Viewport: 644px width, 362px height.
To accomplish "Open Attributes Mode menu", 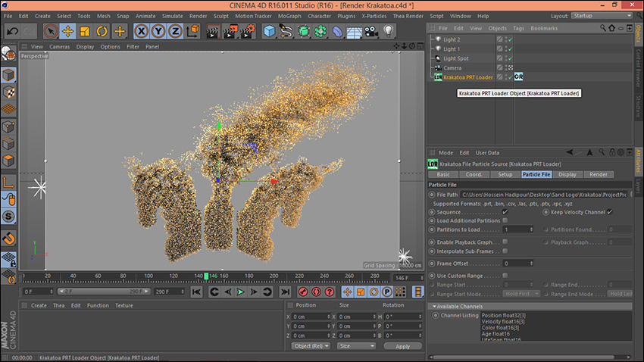I will click(x=445, y=153).
